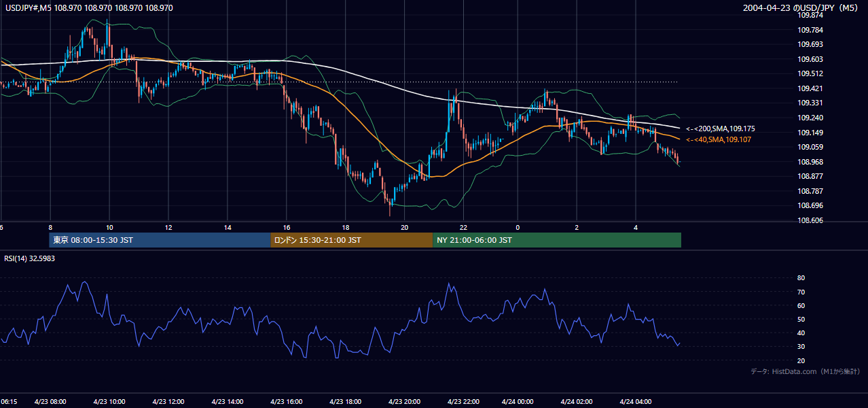
Task: Click hour marker 18 below the price chart
Action: tap(346, 228)
